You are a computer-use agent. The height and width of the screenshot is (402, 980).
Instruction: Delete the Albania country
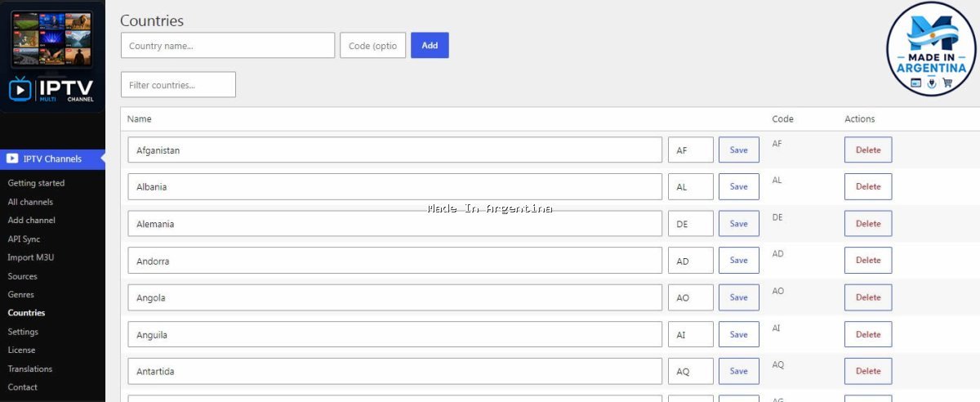tap(868, 186)
